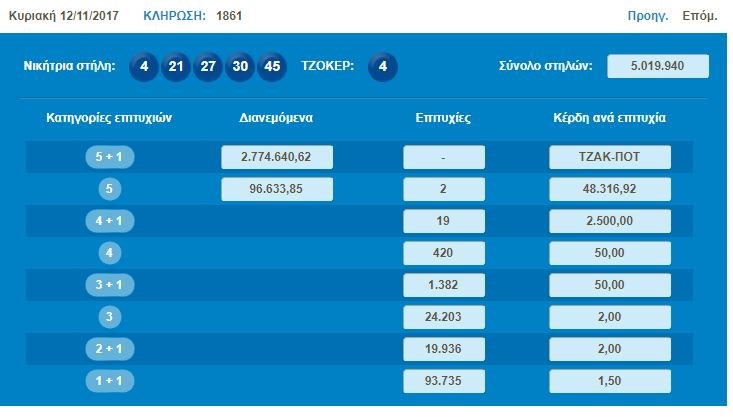Click the total columns field 5.019.940
The image size is (733, 417).
(x=657, y=67)
